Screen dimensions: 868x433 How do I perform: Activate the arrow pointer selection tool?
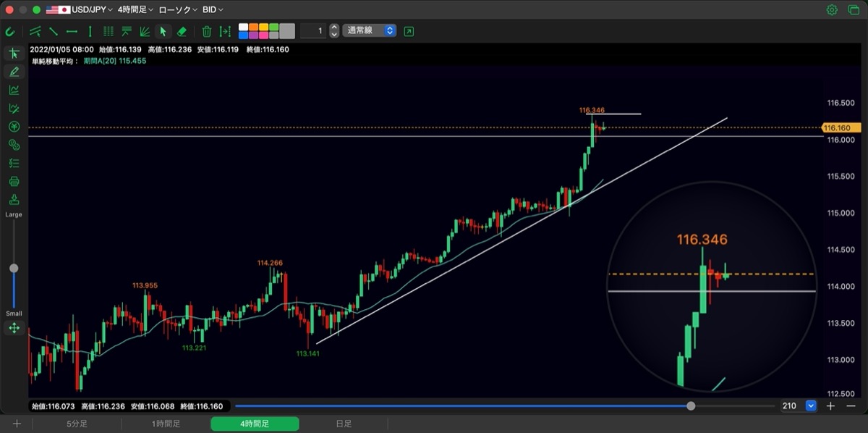point(163,31)
